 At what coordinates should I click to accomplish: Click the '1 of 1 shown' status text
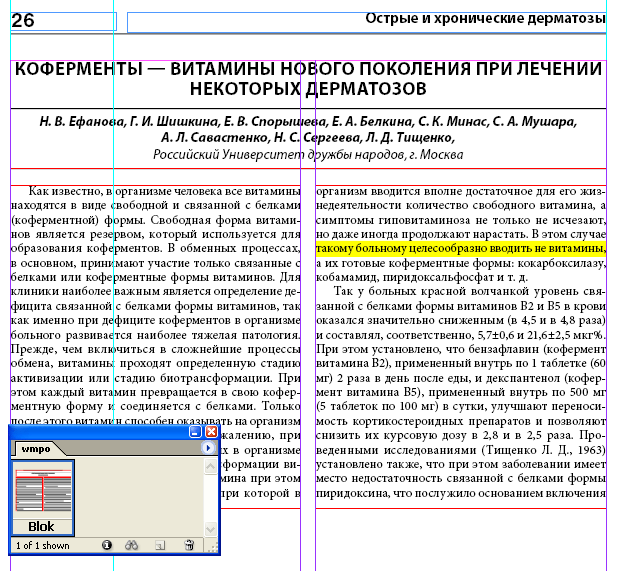pos(43,545)
